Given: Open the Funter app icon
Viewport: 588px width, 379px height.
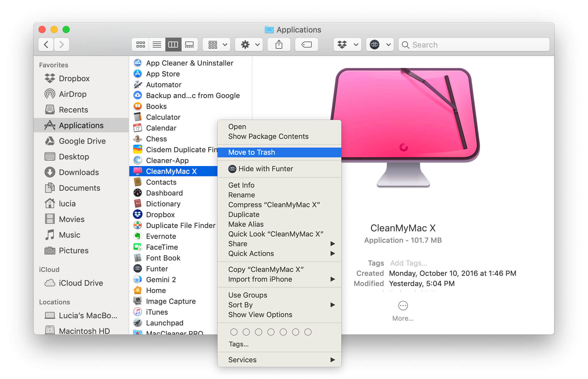Looking at the screenshot, I should coord(138,268).
